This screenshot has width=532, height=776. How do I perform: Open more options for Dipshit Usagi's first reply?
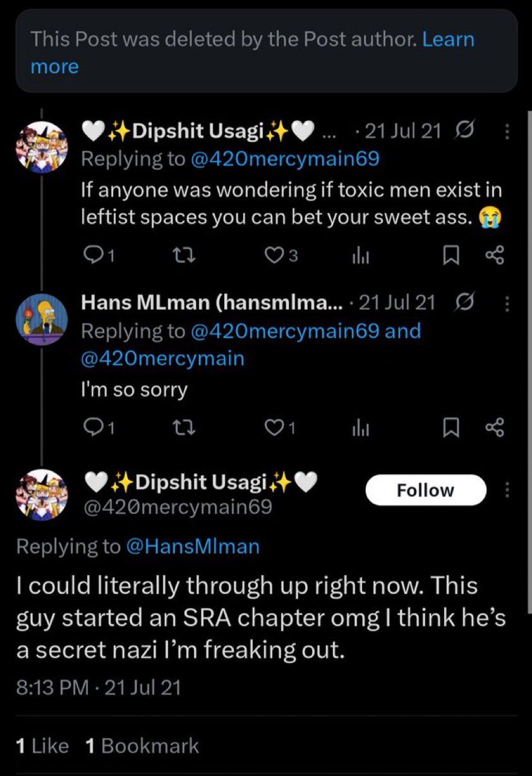pyautogui.click(x=507, y=132)
